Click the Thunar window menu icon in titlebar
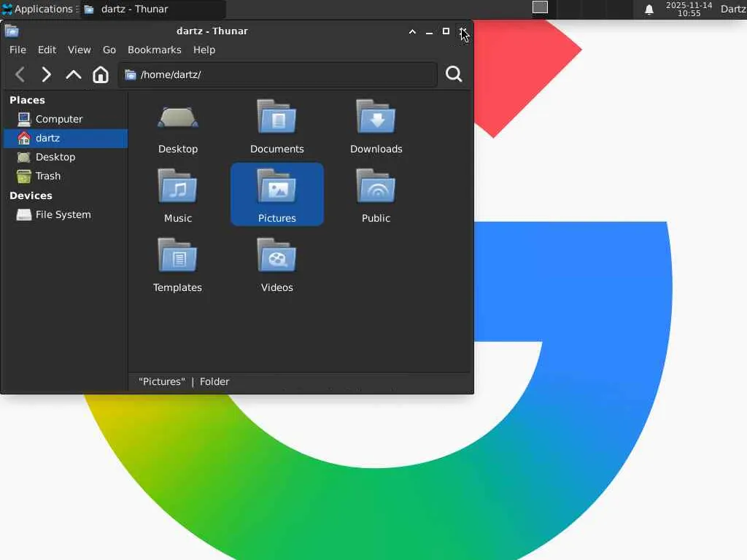The width and height of the screenshot is (747, 560). [12, 31]
